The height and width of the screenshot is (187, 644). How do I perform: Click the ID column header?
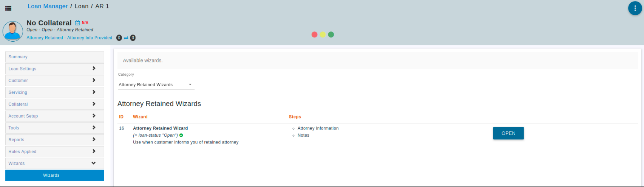click(121, 117)
